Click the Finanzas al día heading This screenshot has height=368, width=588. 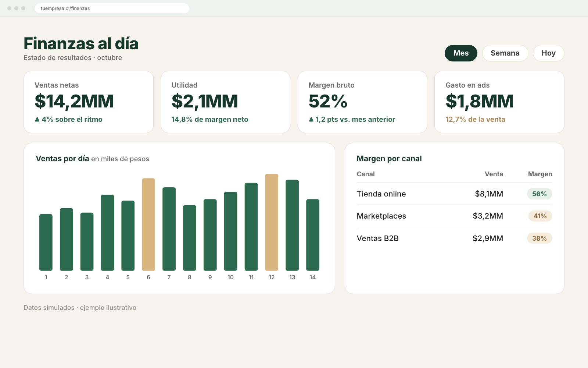tap(81, 43)
